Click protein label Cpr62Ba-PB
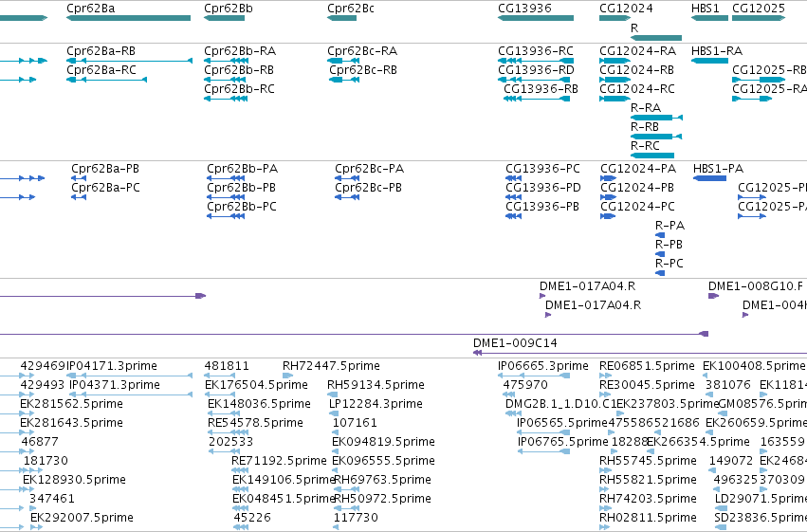Viewport: 807px width, 532px height. tap(105, 169)
